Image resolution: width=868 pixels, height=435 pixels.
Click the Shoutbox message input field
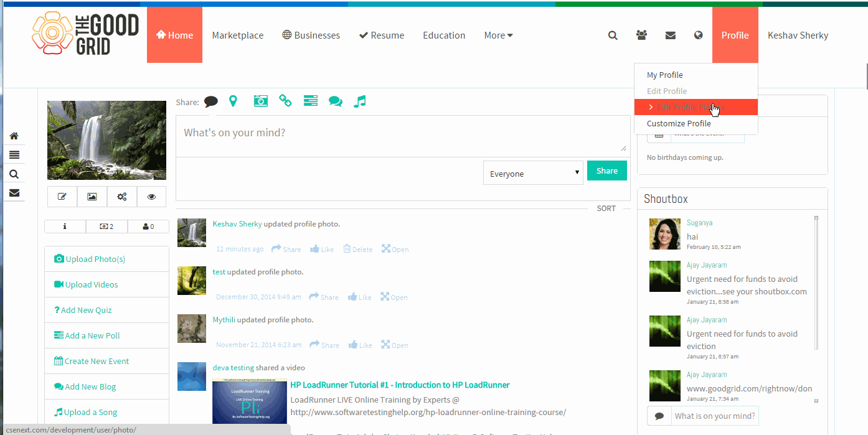coord(715,416)
